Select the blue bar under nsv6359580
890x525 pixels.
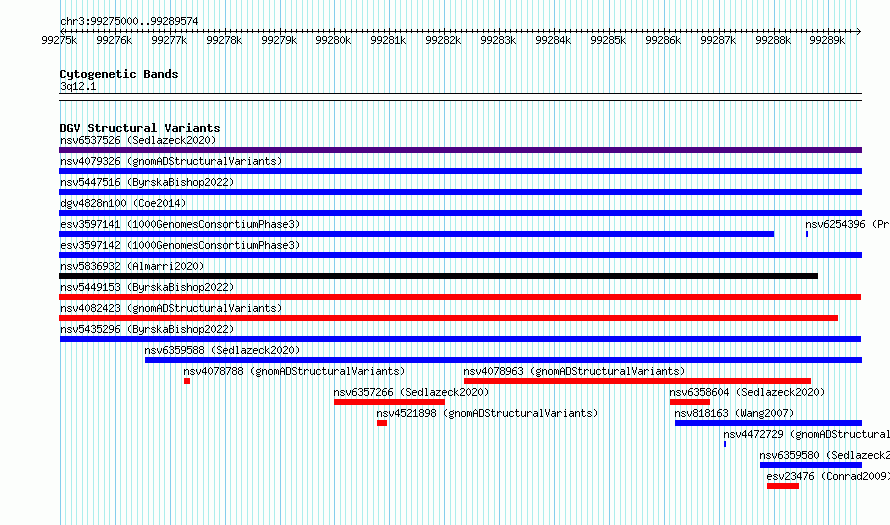811,465
